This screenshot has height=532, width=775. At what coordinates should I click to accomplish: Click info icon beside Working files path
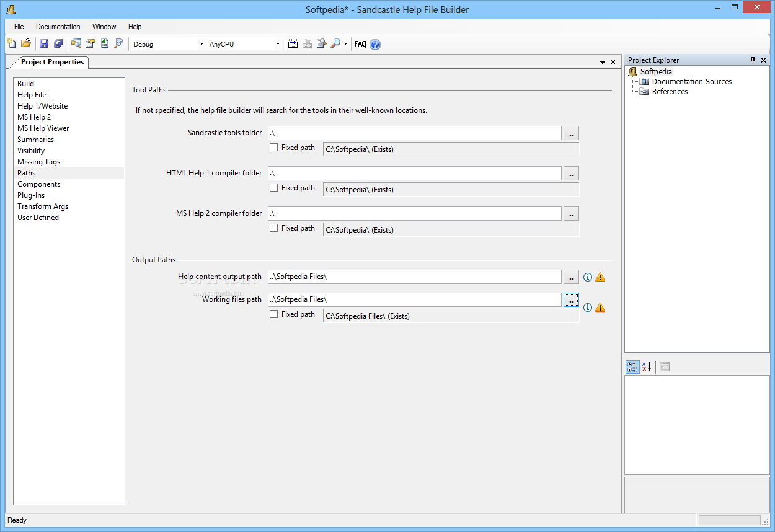[588, 308]
